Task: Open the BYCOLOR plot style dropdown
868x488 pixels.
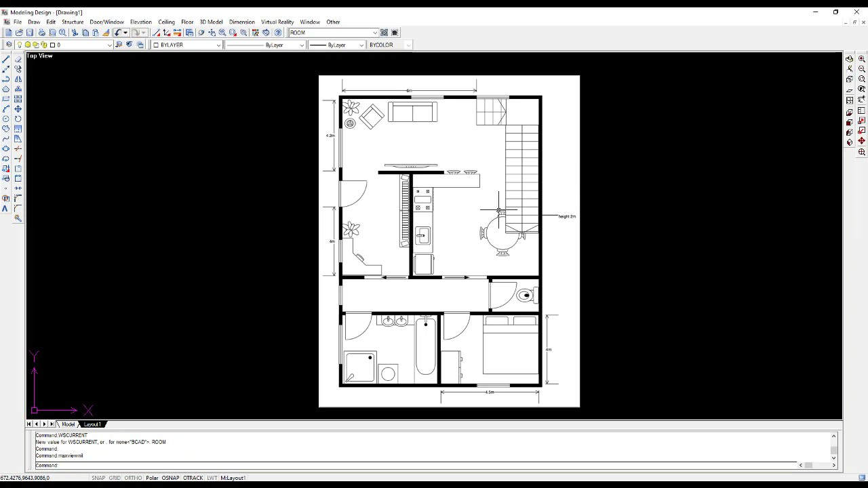Action: tap(408, 45)
